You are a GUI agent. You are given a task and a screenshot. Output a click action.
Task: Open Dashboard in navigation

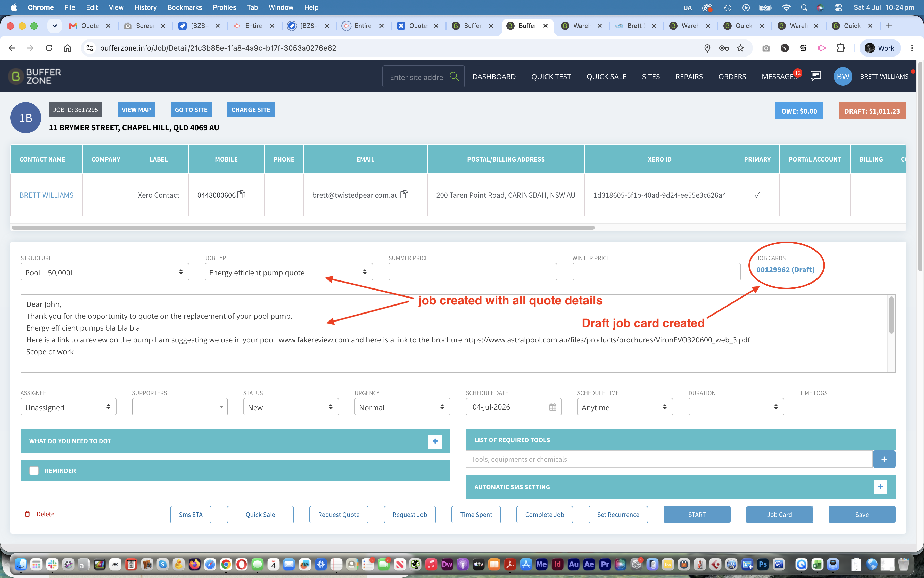[x=494, y=76]
